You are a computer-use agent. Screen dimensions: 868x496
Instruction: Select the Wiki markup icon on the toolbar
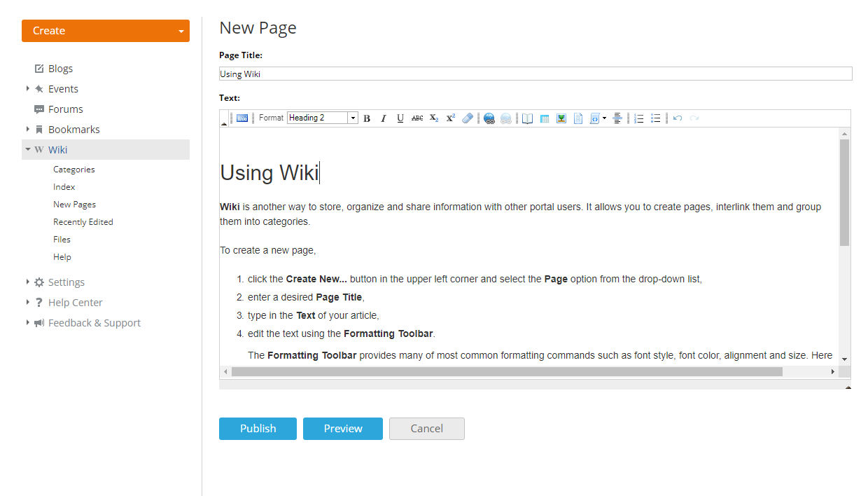point(241,118)
